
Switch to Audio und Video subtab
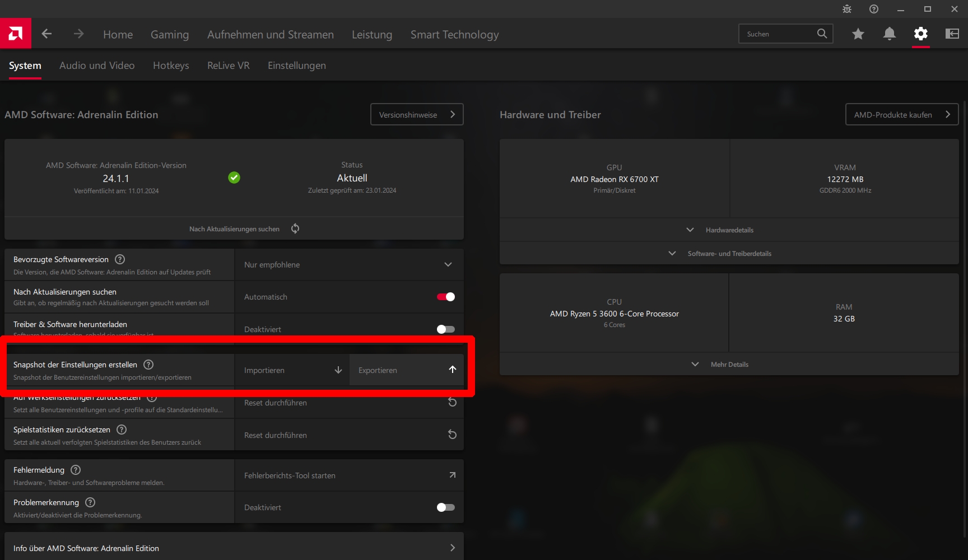97,66
